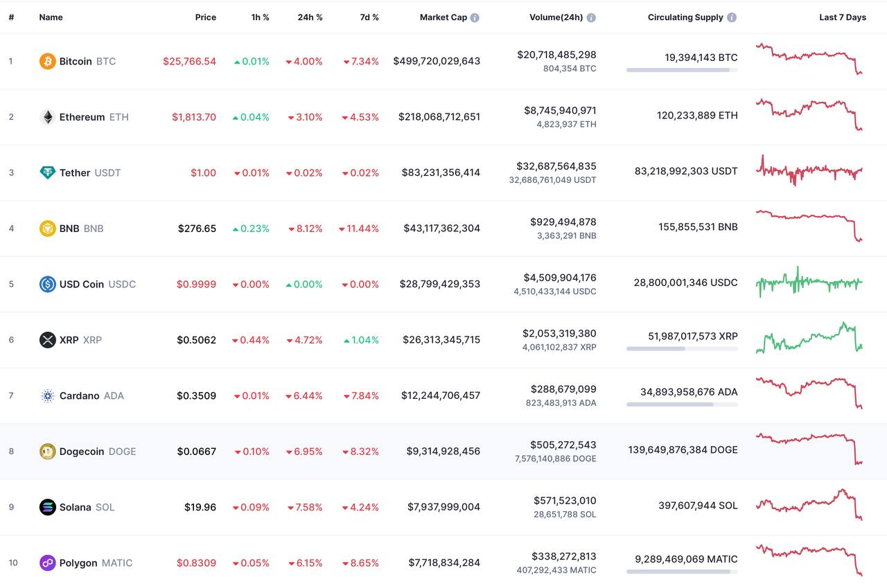
Task: Click Bitcoin circulating supply progress bar
Action: [x=682, y=70]
